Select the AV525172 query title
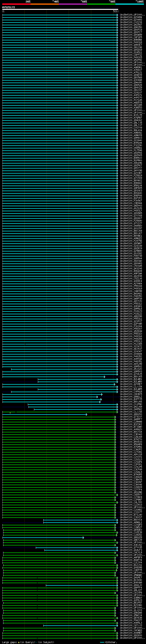The image size is (146, 644). click(8, 7)
